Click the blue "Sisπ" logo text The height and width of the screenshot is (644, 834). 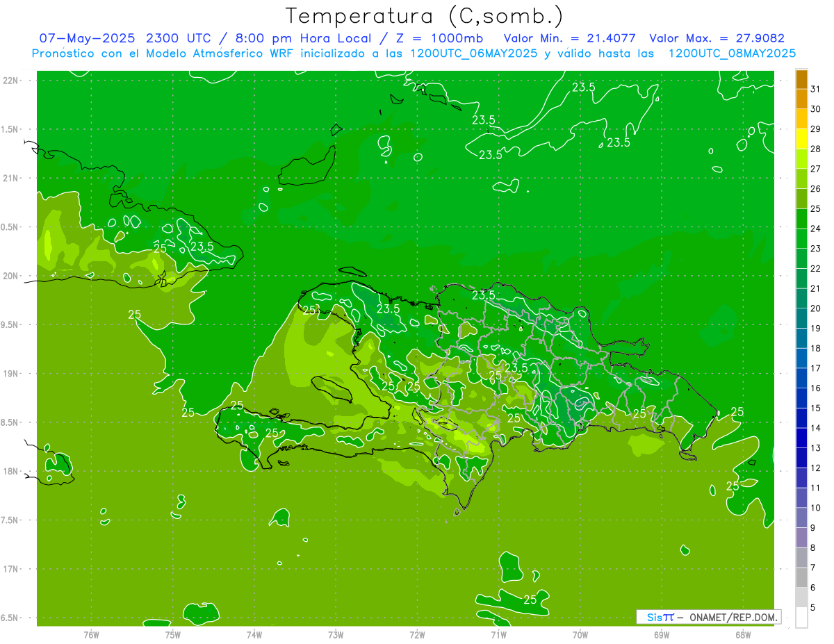660,617
